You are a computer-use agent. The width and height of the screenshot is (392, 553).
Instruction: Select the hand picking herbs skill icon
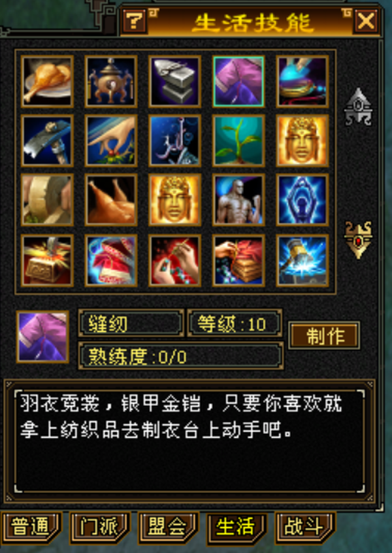click(x=111, y=141)
